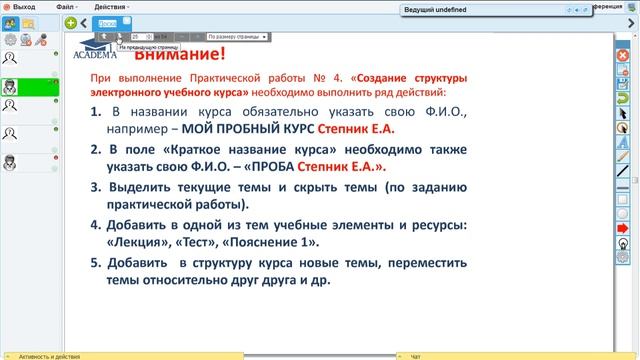Expand the Чат bottom panel

516,356
